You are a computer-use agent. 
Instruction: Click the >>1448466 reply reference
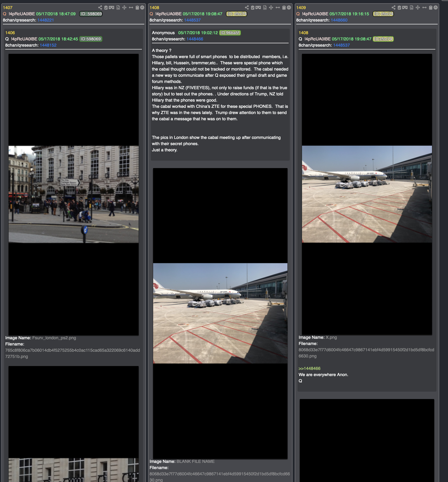(309, 368)
